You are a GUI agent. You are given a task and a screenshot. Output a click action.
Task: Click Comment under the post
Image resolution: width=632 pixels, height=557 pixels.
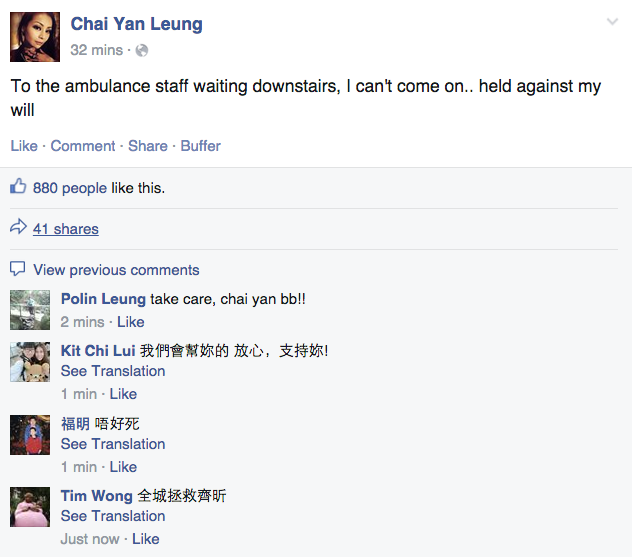coord(83,146)
